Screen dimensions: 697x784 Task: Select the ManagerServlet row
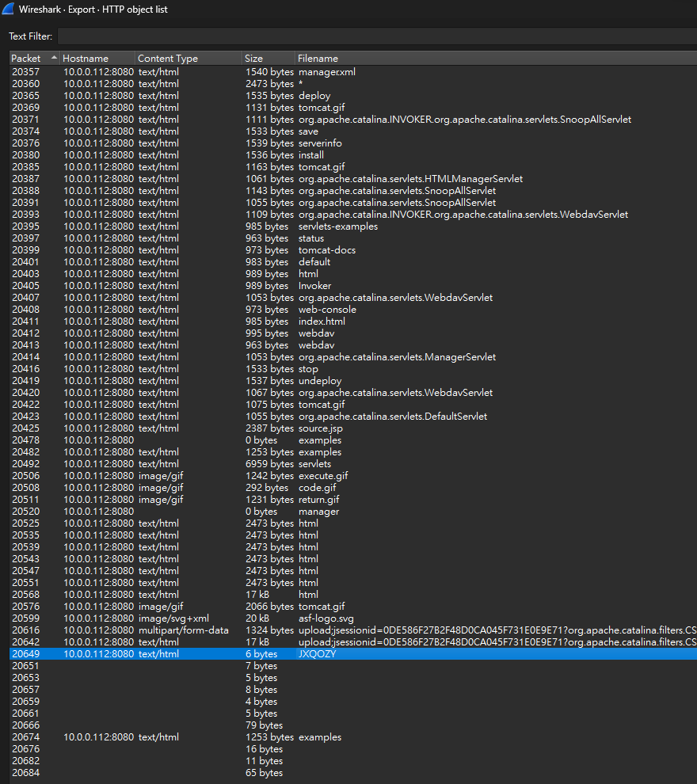point(353,357)
